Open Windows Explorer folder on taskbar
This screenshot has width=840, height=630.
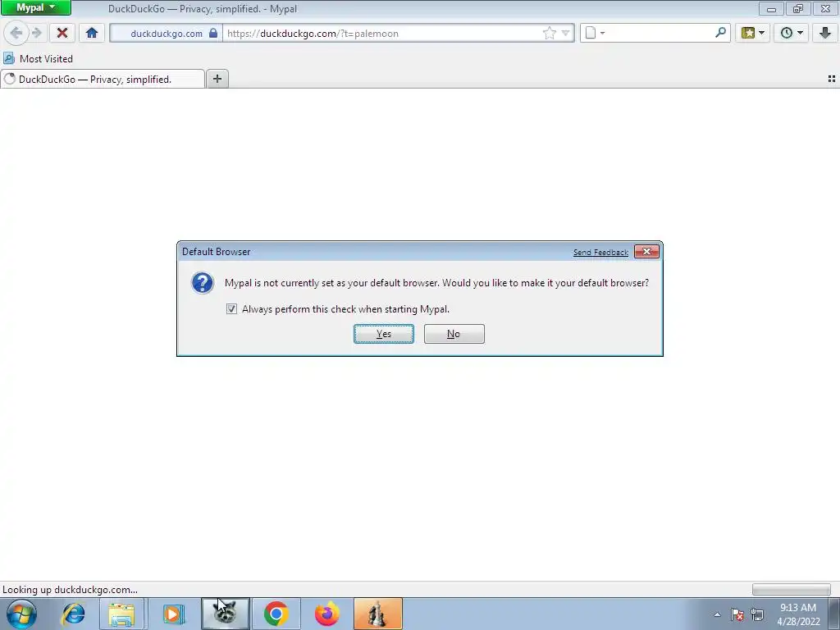pos(121,614)
